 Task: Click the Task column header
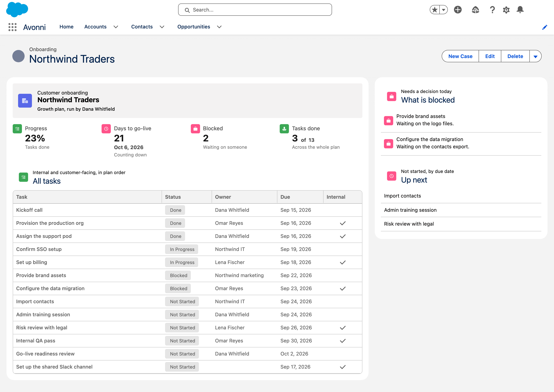87,197
